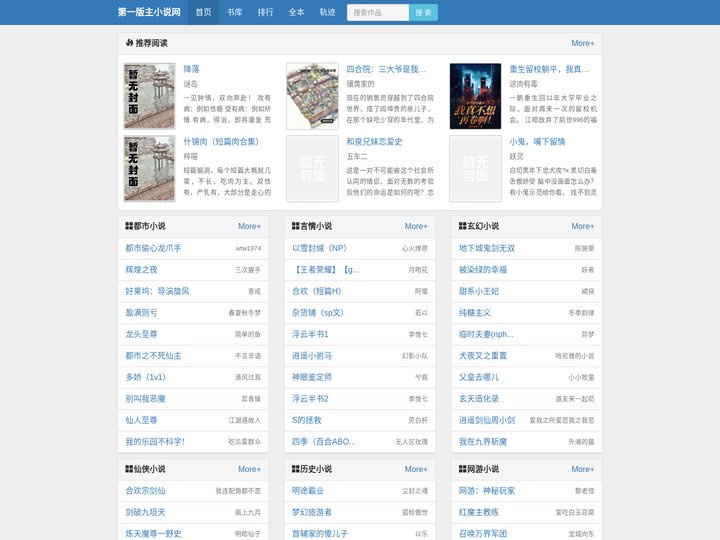Open the recommended title 降落
Viewport: 720px width, 540px height.
[191, 69]
